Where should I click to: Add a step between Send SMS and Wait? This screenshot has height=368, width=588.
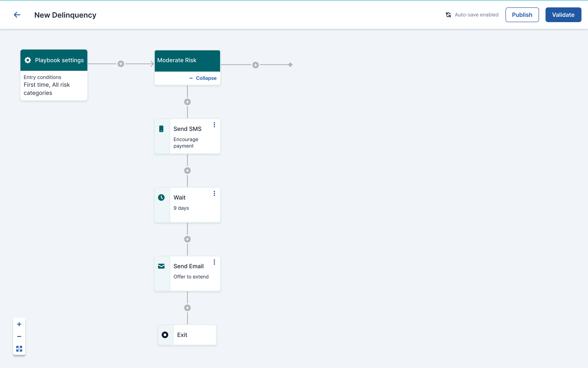pyautogui.click(x=187, y=171)
